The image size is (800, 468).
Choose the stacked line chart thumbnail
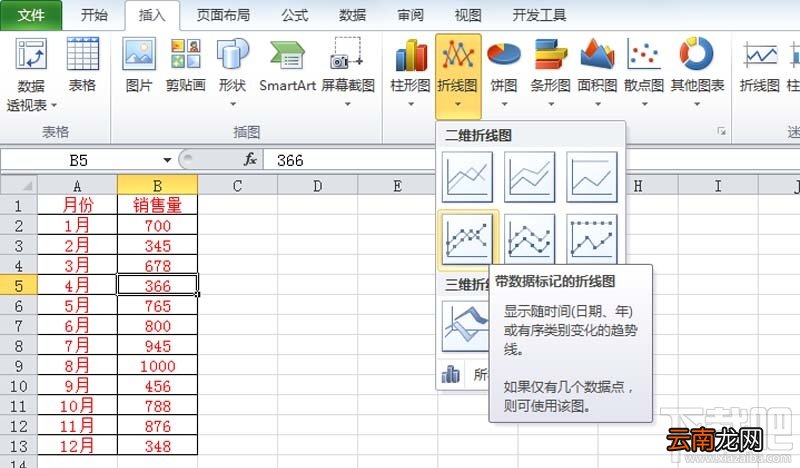coord(530,177)
